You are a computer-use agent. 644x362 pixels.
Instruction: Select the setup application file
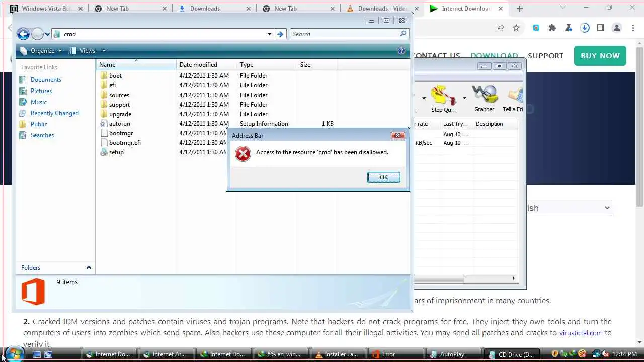(x=116, y=152)
